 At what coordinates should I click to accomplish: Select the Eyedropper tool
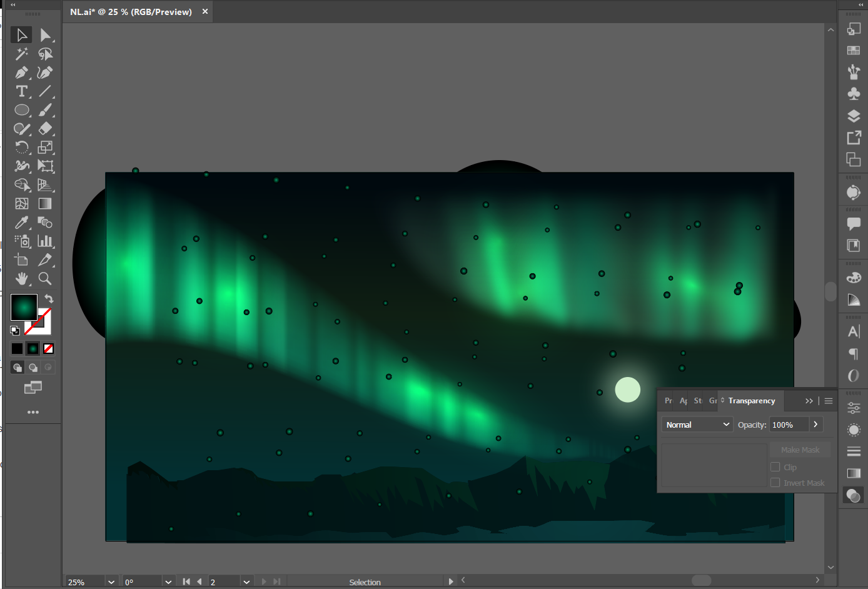coord(21,223)
